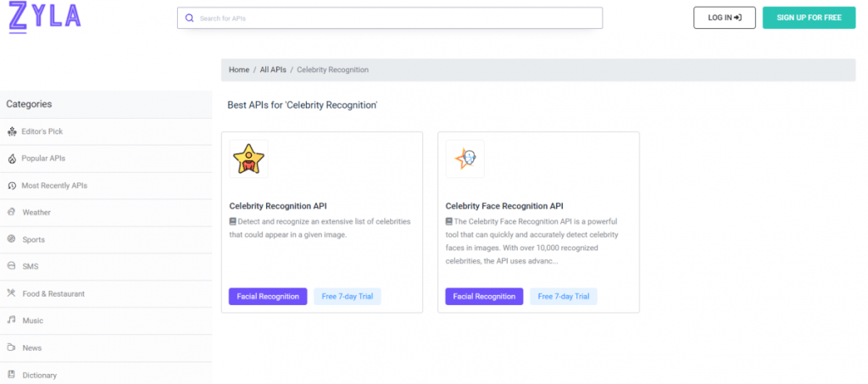Click Most Recently APIs clock icon

click(x=12, y=186)
